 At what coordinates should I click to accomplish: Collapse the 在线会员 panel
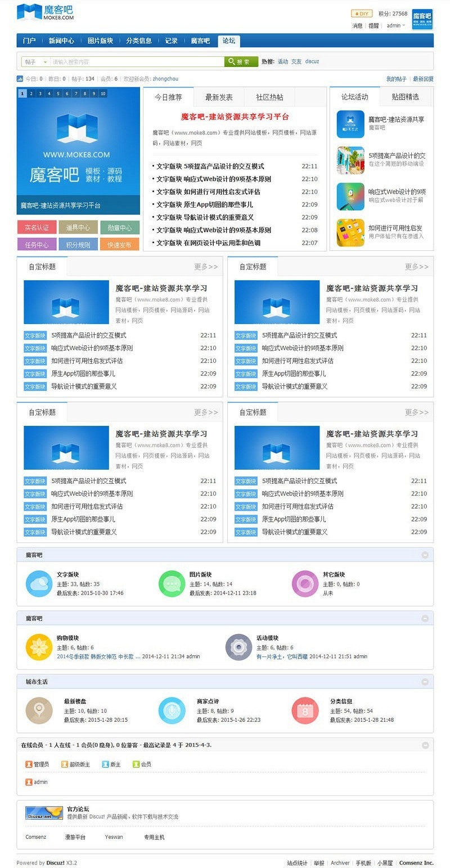tap(425, 745)
